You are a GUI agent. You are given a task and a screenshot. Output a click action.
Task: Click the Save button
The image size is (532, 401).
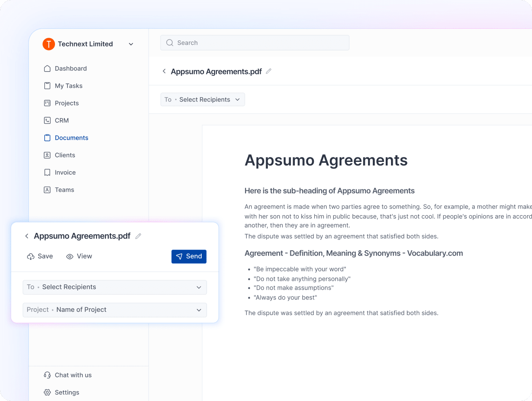[x=40, y=256]
